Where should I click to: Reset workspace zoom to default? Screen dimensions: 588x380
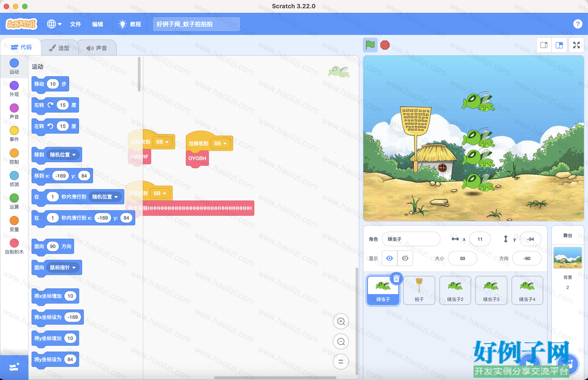coord(341,361)
